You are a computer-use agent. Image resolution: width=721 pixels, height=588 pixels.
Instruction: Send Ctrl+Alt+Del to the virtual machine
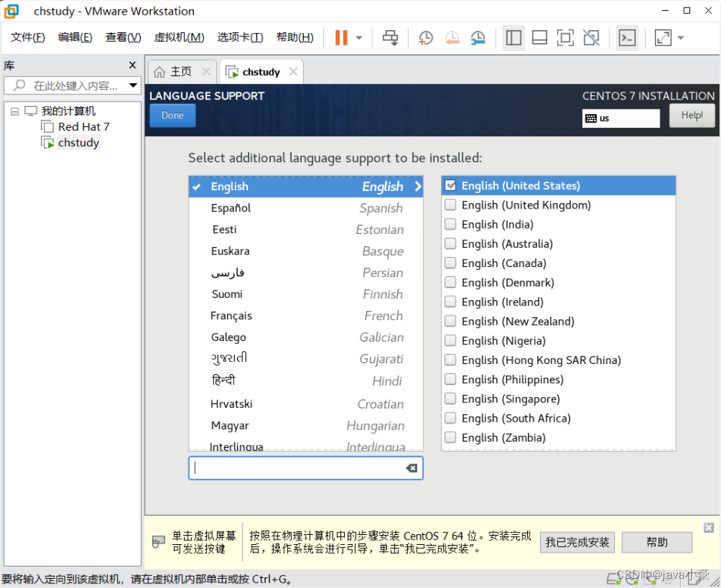pyautogui.click(x=390, y=38)
